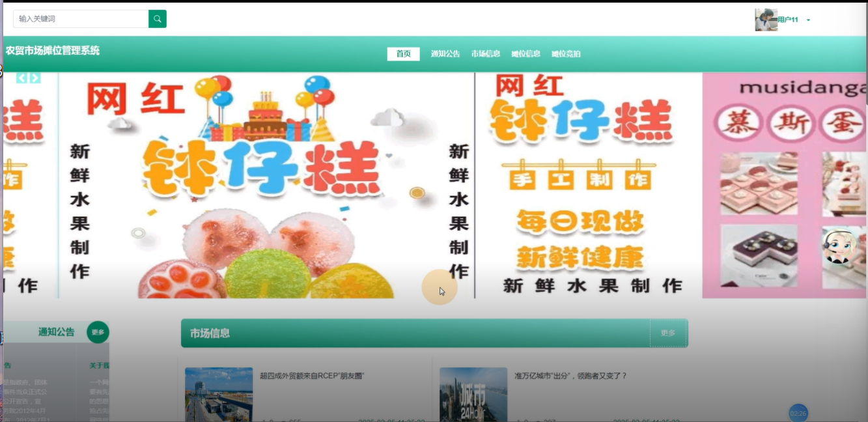Open the 摊位竞拍 navigation item
868x422 pixels.
pos(566,54)
